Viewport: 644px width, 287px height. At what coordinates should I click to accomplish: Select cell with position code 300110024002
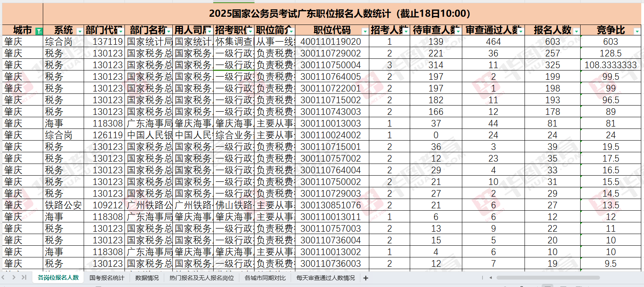coord(332,135)
